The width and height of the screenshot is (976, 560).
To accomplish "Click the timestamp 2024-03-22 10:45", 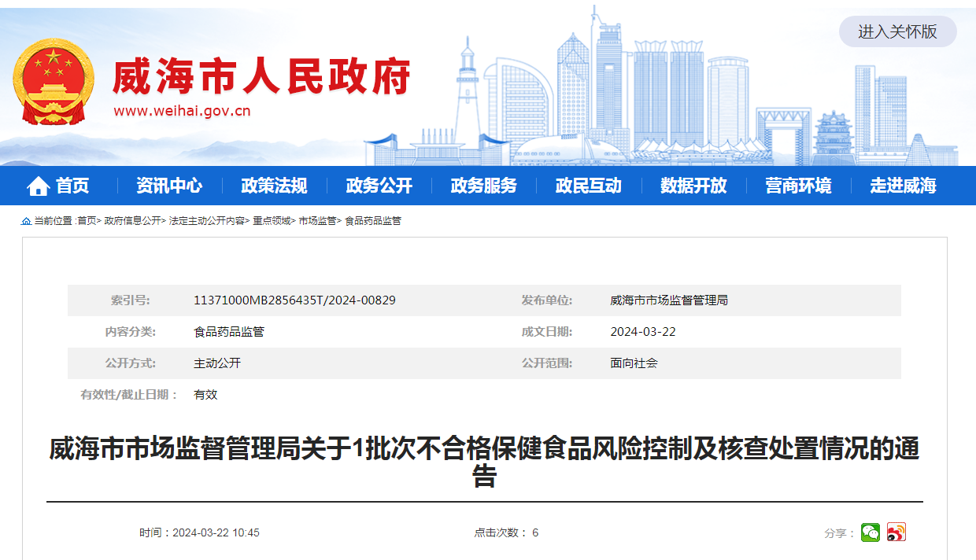I will (216, 532).
